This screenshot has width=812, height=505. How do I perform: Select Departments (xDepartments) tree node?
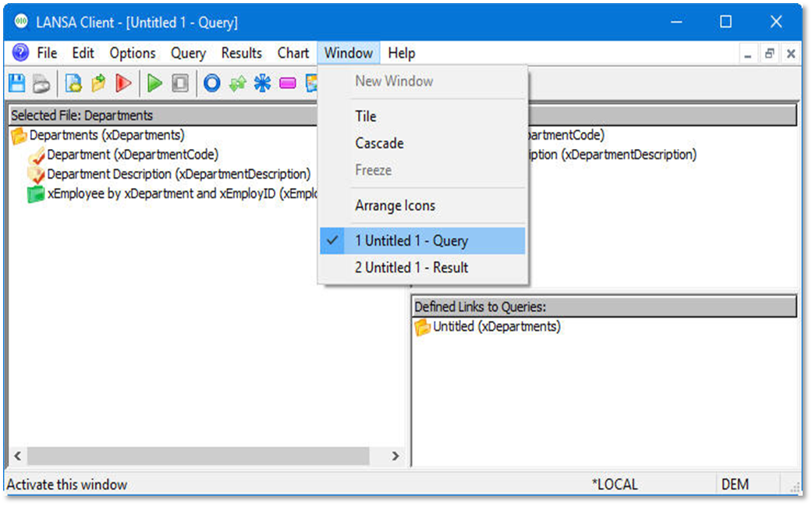click(x=107, y=135)
